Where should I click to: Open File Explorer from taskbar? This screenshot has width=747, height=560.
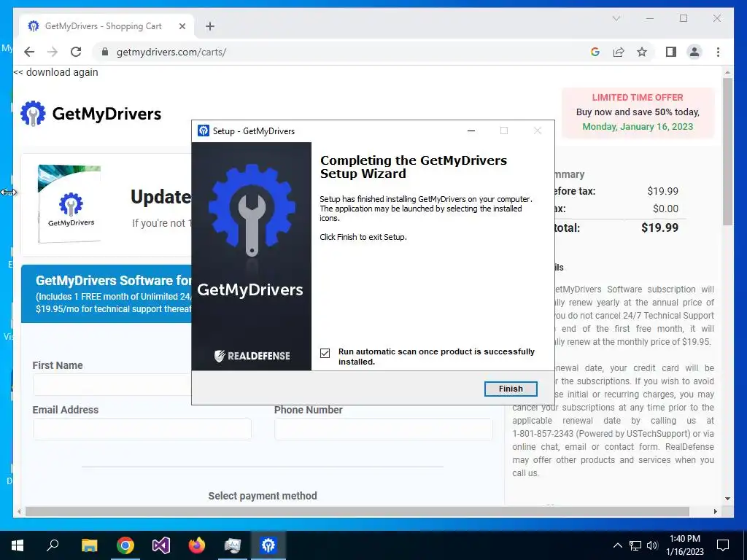coord(89,545)
